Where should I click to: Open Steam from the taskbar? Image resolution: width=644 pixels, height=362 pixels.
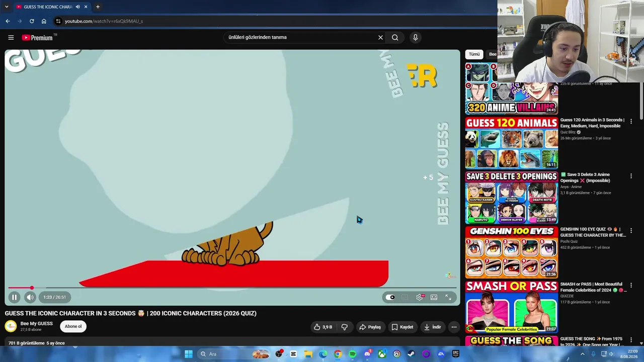coord(412,354)
